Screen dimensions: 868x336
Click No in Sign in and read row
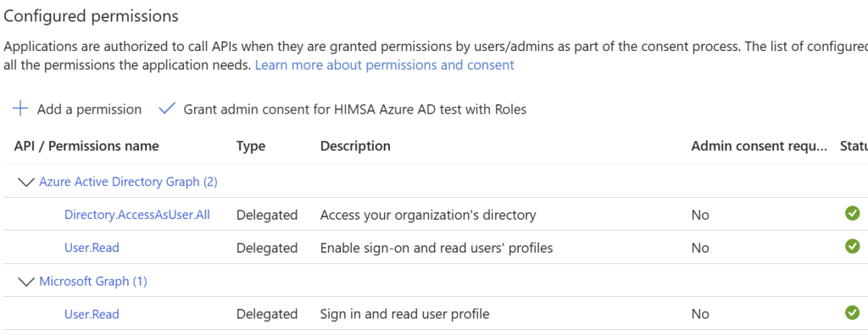699,315
